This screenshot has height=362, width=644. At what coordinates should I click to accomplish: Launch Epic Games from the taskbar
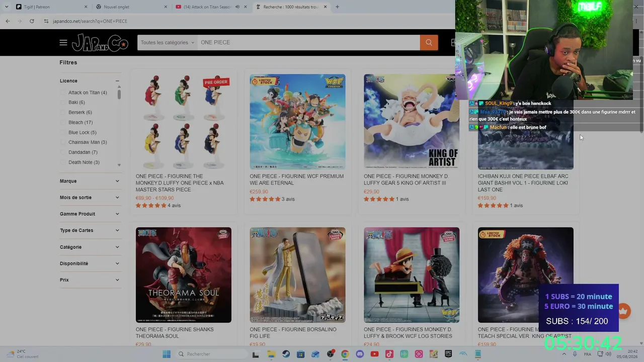(448, 354)
